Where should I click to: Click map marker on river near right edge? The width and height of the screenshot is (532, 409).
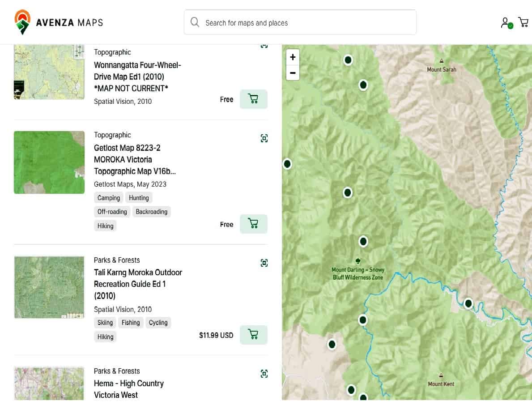point(468,303)
